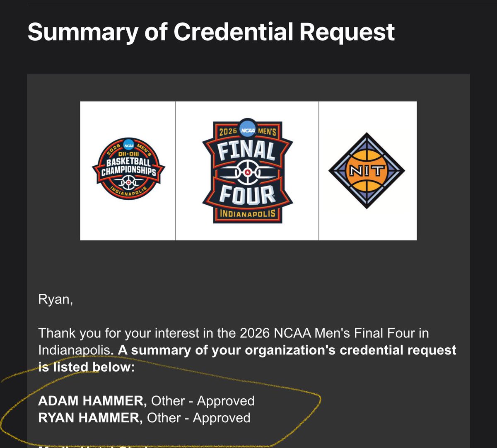Click "Other - Approved" beside Adam Hammer
Viewport: 497px width, 448px height.
(x=203, y=401)
